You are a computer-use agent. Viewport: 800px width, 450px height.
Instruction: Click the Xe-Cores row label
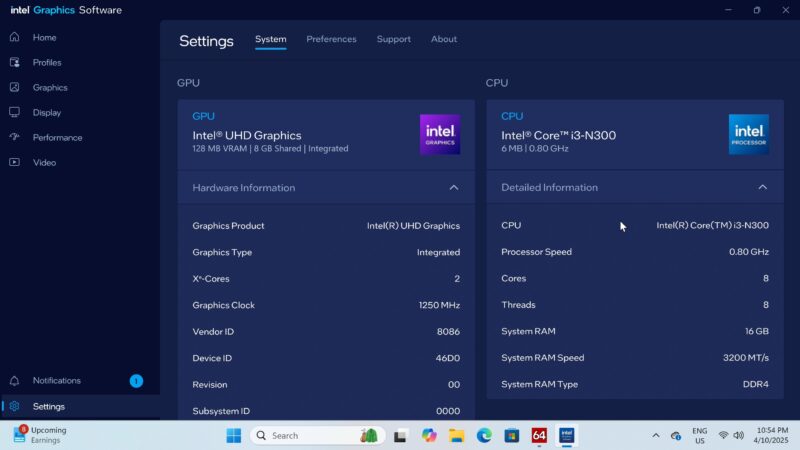[x=211, y=279]
